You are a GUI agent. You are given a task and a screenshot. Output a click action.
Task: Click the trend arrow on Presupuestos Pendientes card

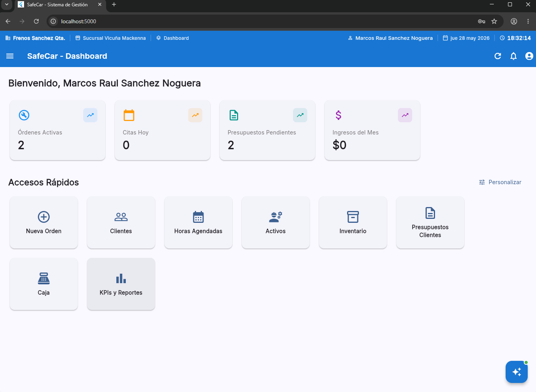click(x=300, y=115)
